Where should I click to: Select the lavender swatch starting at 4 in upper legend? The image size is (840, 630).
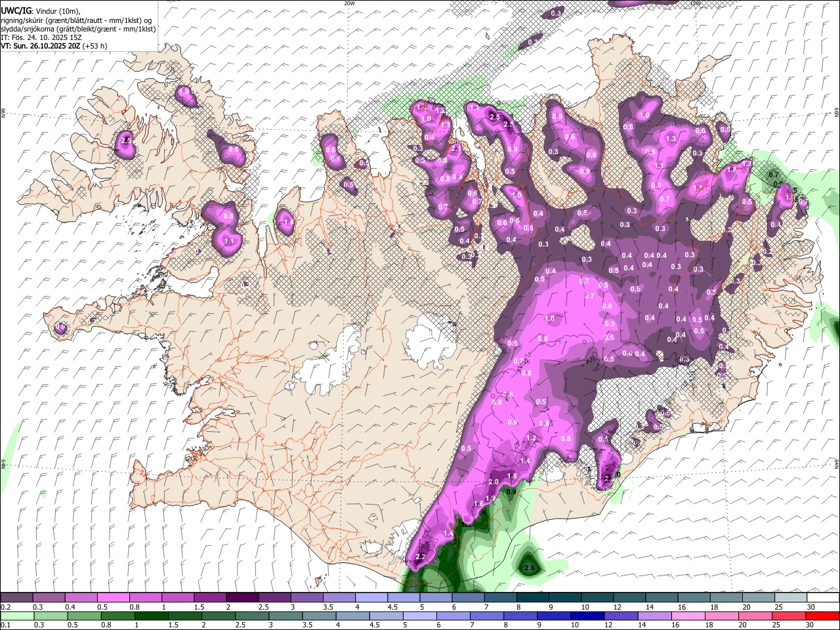click(371, 598)
